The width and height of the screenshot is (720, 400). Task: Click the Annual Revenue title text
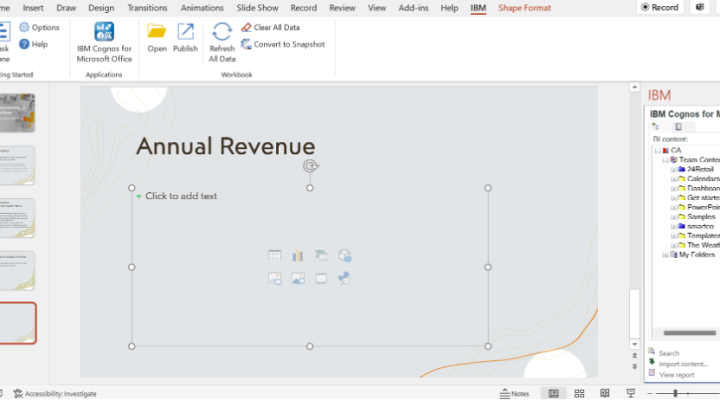point(225,146)
